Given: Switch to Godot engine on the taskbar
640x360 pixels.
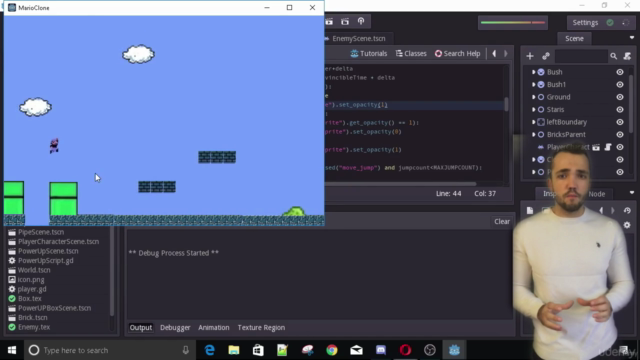Looking at the screenshot, I should 454,350.
